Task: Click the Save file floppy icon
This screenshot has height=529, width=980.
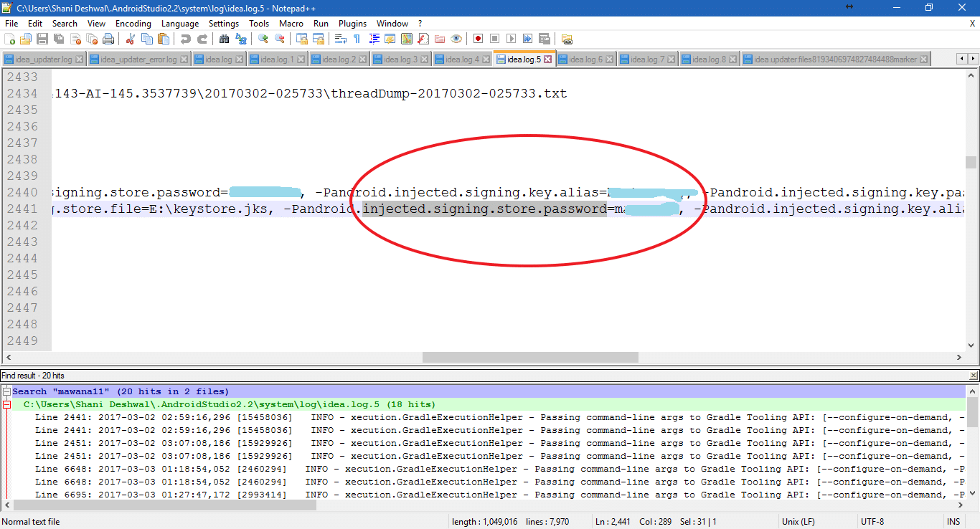Action: click(42, 39)
